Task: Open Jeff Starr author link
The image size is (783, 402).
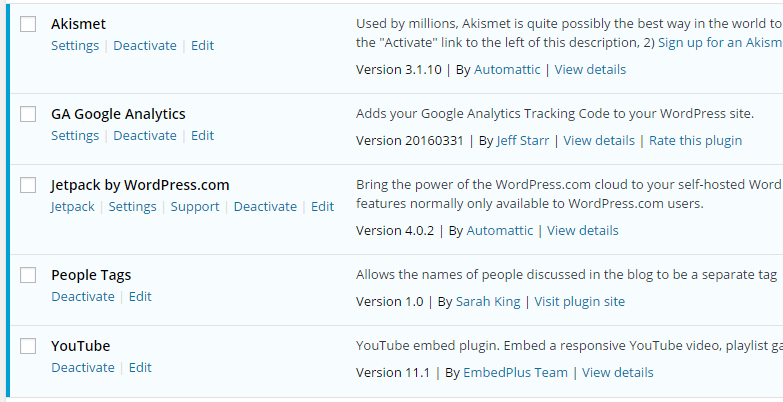Action: point(522,140)
